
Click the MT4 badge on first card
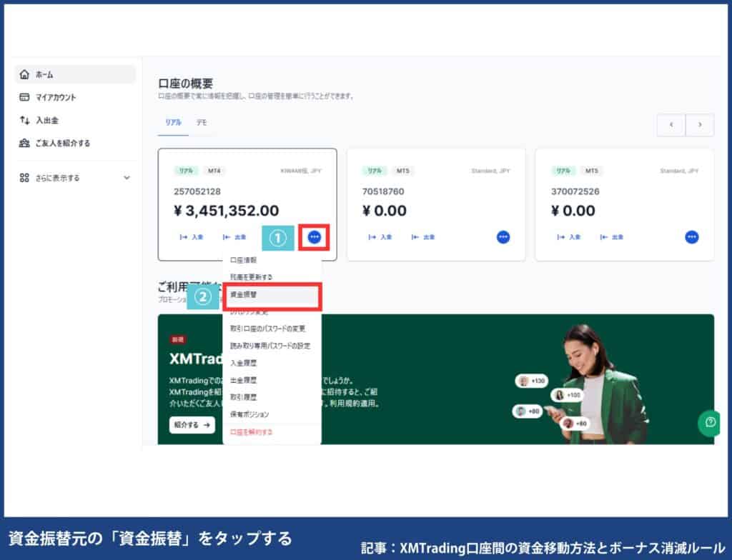click(x=214, y=171)
